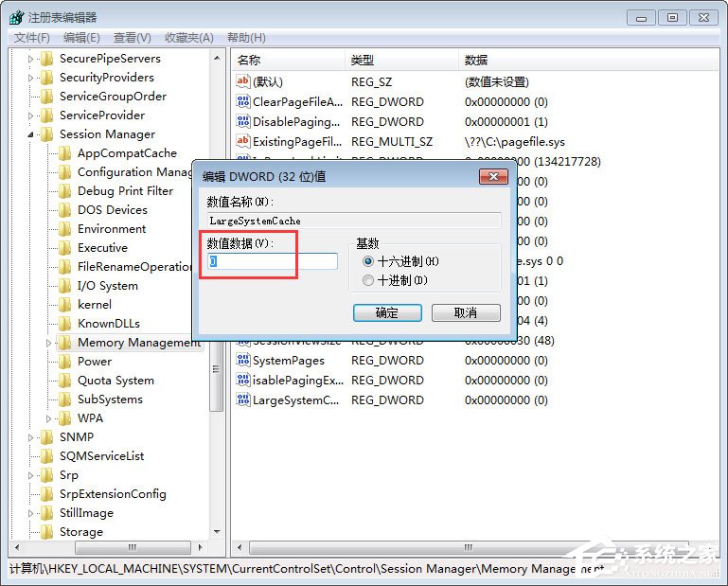Click the AppCompatCache folder icon
This screenshot has width=728, height=586.
(65, 153)
